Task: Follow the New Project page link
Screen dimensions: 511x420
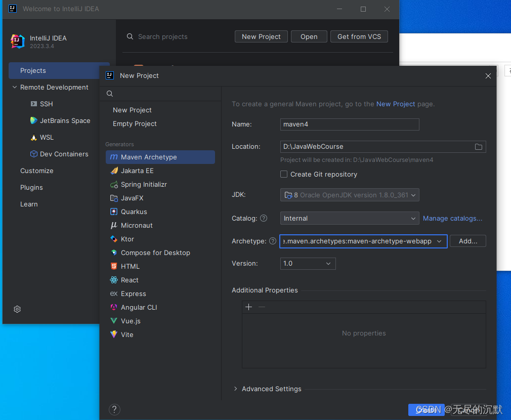Action: coord(396,104)
